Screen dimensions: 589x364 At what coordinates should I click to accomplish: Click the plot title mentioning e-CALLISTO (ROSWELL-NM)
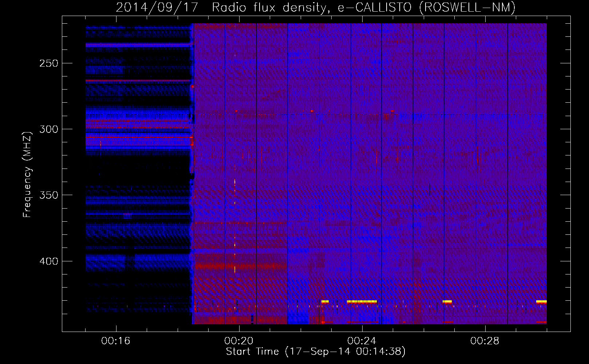tap(316, 7)
